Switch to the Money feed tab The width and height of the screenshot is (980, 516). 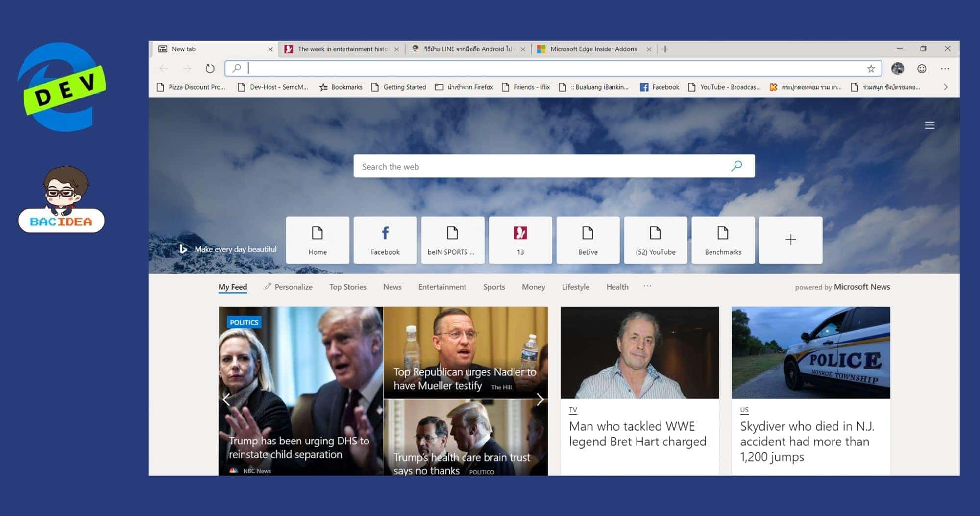click(x=534, y=287)
